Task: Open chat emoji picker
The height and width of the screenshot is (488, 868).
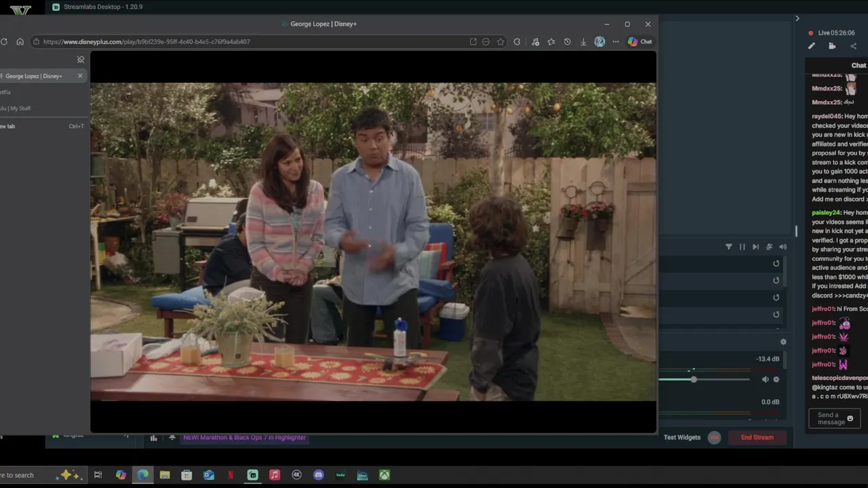Action: coord(850,419)
